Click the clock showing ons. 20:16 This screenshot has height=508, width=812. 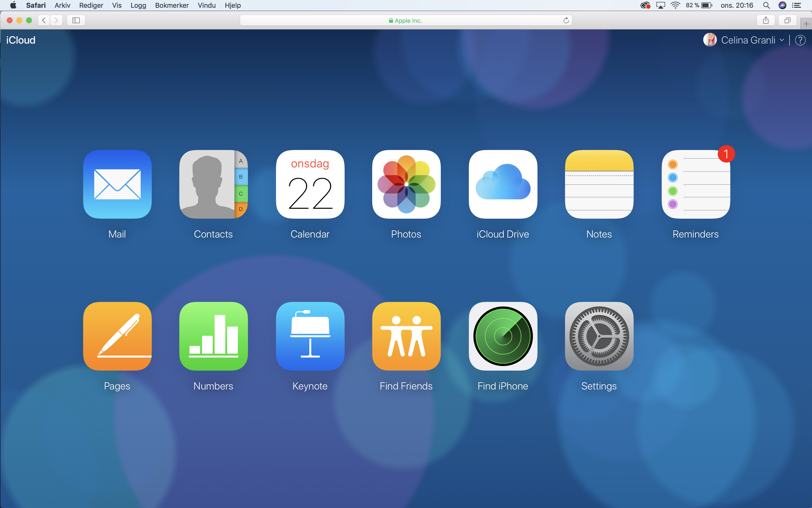pos(737,5)
